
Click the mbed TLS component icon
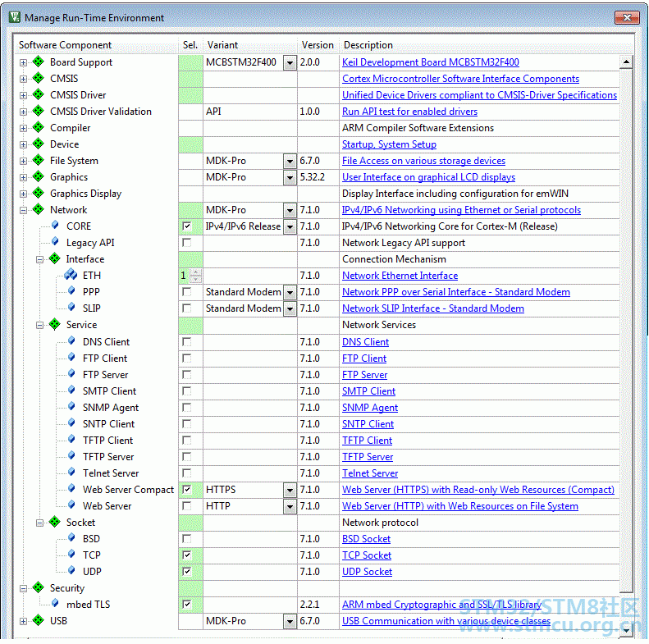pos(55,604)
